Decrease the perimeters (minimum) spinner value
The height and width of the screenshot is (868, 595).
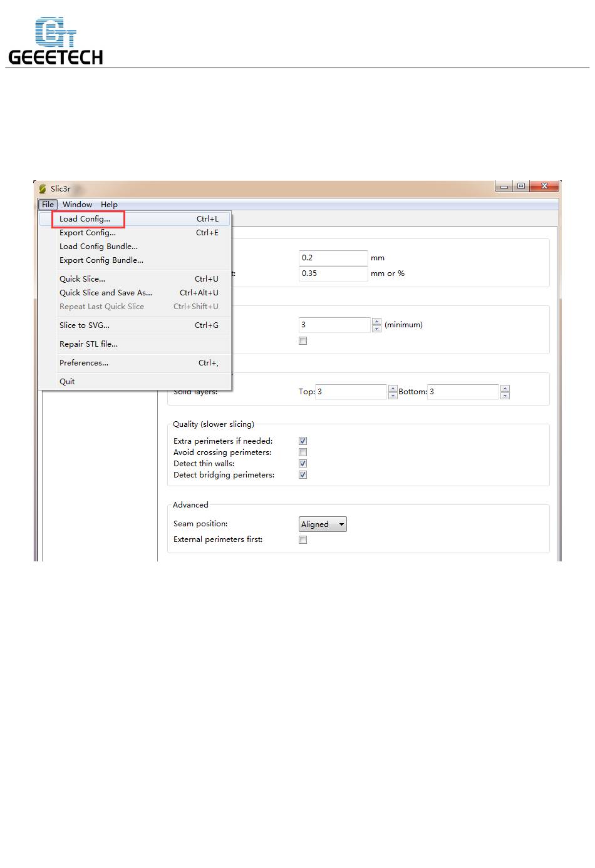point(376,329)
